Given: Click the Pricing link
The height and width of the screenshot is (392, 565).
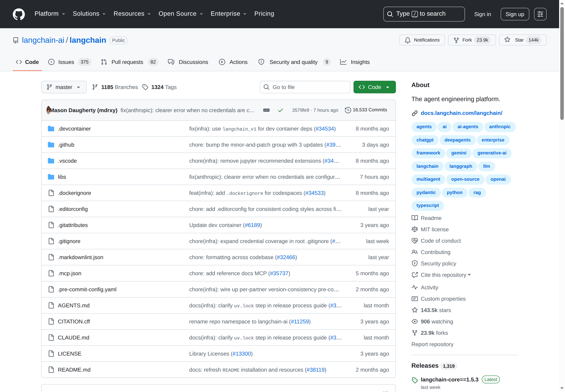Looking at the screenshot, I should click(x=264, y=14).
